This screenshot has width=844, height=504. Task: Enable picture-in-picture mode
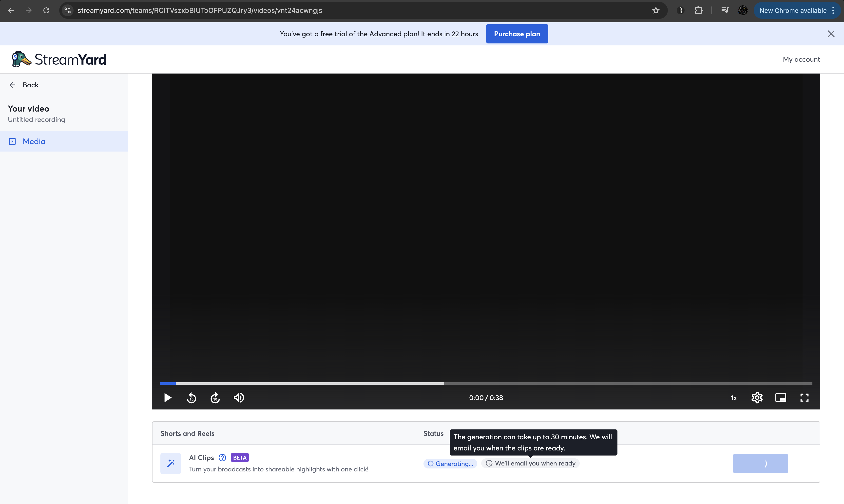781,398
